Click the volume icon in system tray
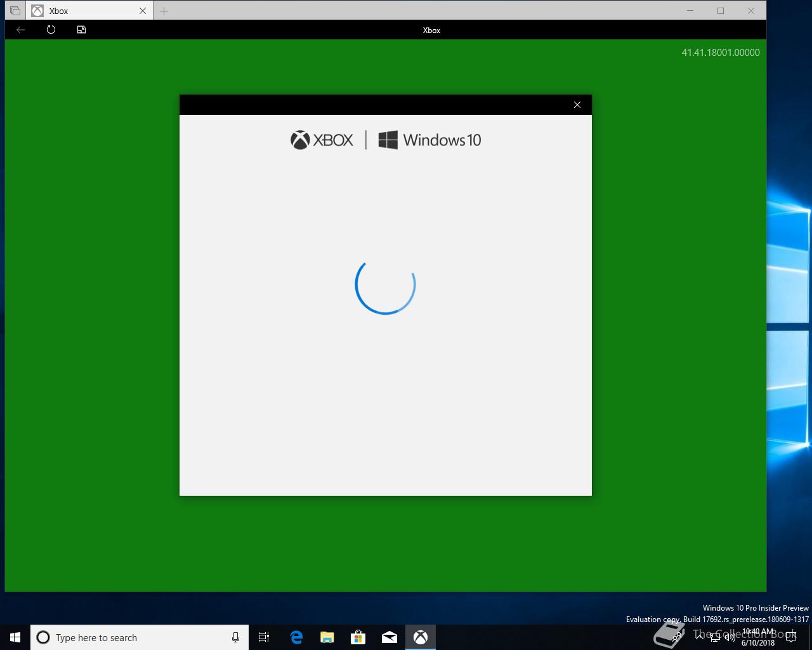Screen dimensions: 812x650 click(730, 637)
